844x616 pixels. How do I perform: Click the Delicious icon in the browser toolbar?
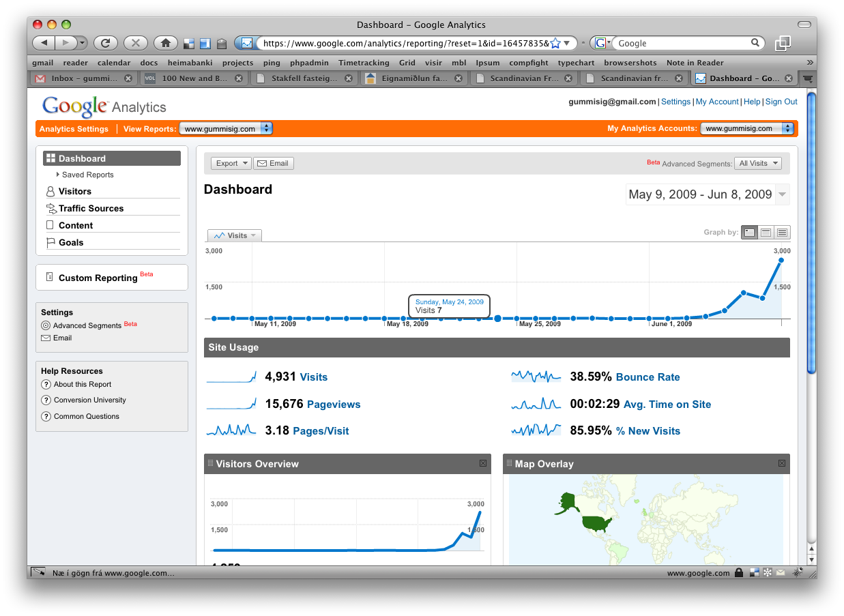click(x=189, y=44)
